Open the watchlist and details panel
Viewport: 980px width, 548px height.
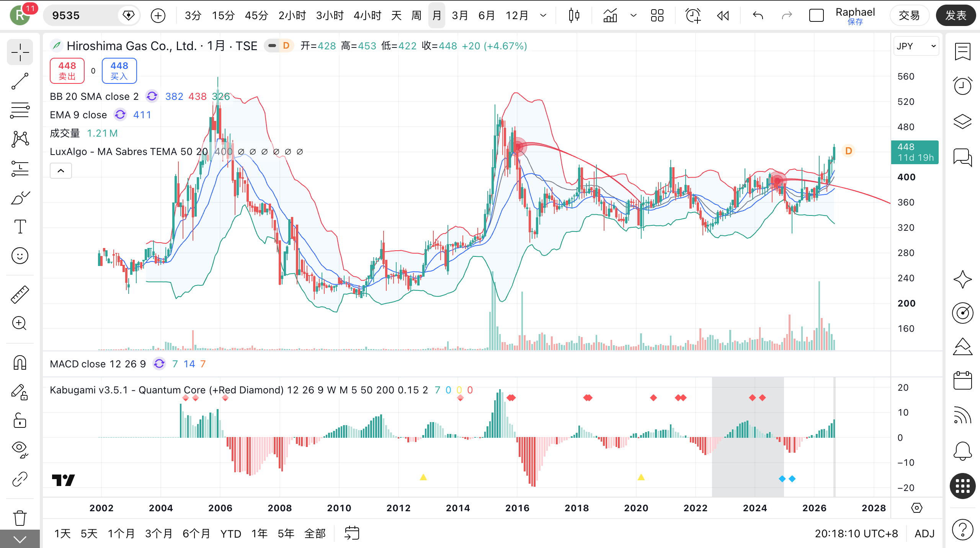(962, 52)
